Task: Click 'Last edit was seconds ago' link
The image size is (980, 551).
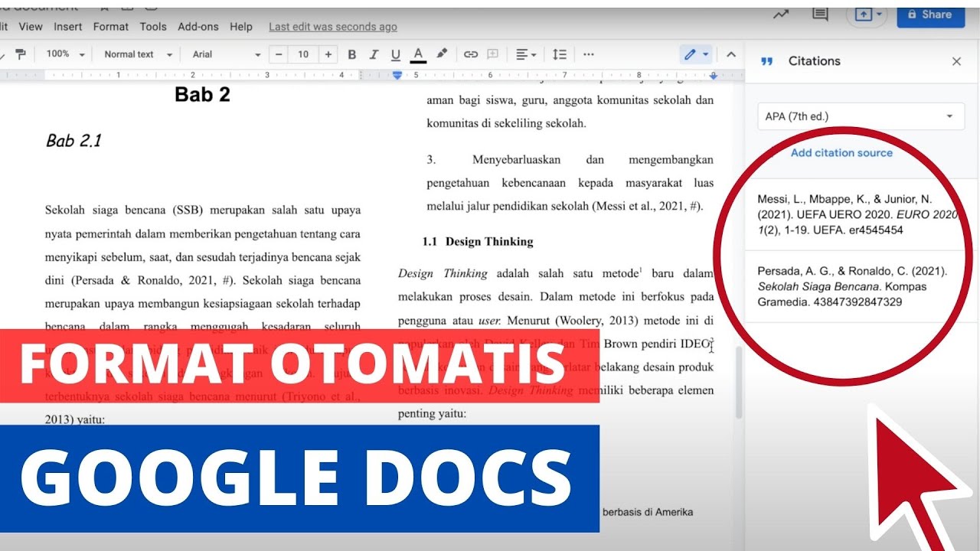Action: [x=333, y=27]
